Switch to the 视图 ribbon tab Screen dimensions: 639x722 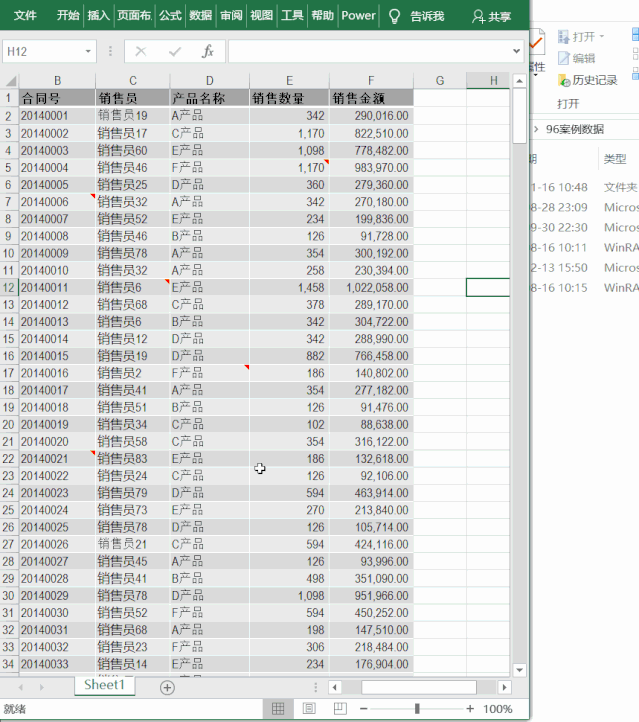pyautogui.click(x=261, y=16)
